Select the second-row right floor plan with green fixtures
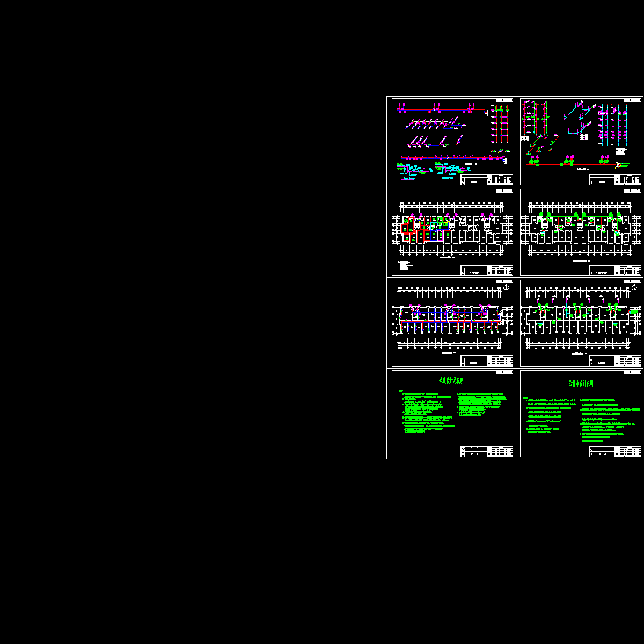 point(581,232)
